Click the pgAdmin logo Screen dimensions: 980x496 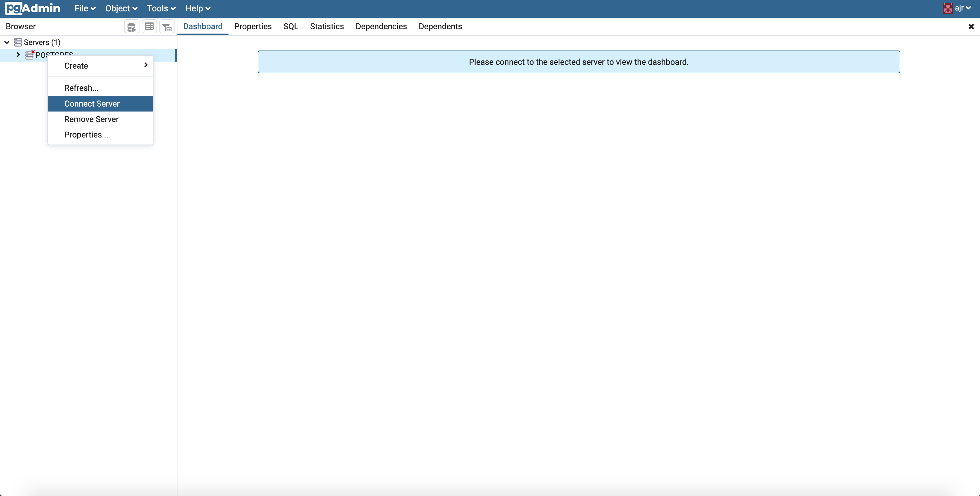[x=33, y=8]
